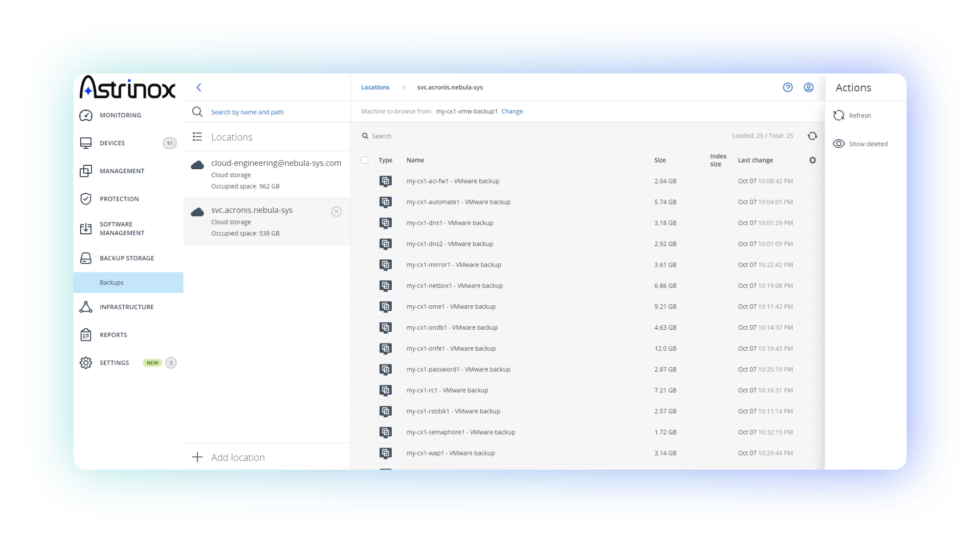Click the table column settings gear
Image resolution: width=980 pixels, height=543 pixels.
tap(812, 160)
